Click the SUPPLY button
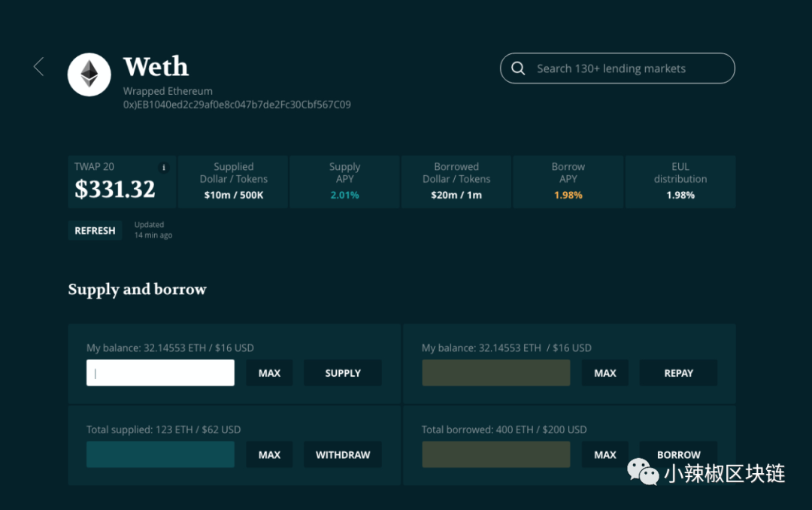This screenshot has width=812, height=510. [343, 373]
